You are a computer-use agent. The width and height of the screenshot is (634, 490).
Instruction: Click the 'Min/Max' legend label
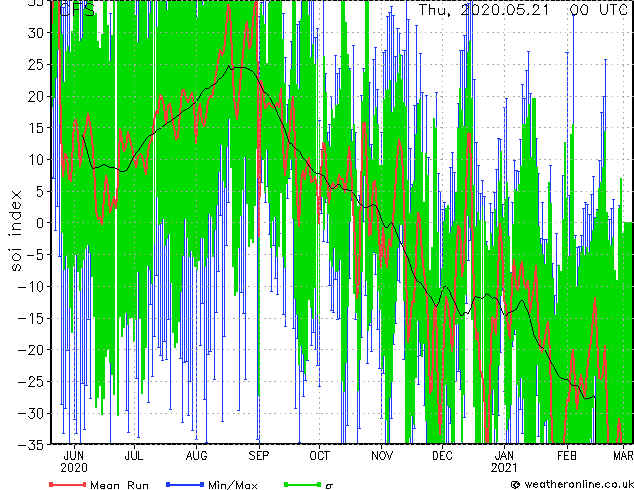pos(232,485)
